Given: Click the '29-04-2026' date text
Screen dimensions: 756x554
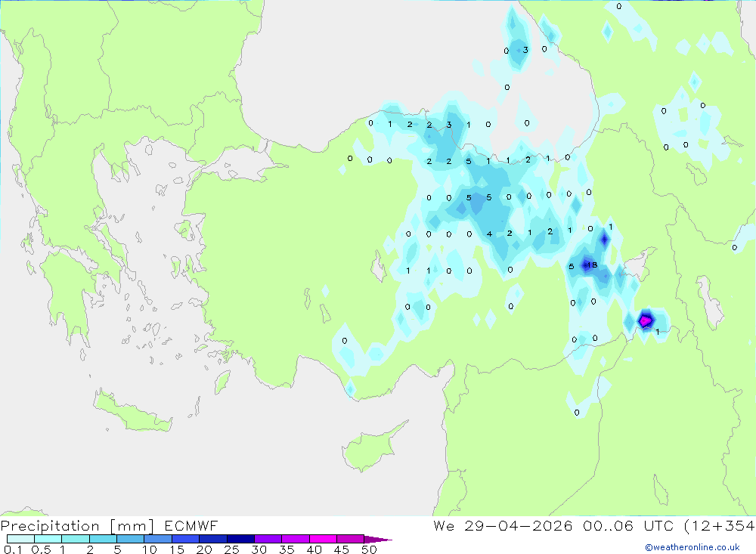Looking at the screenshot, I should click(519, 526).
